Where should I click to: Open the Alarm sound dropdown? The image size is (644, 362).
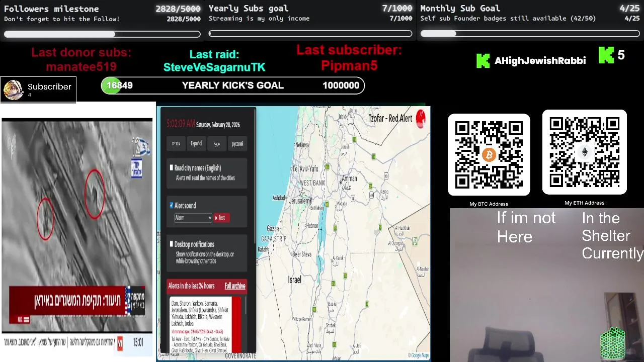click(x=193, y=218)
